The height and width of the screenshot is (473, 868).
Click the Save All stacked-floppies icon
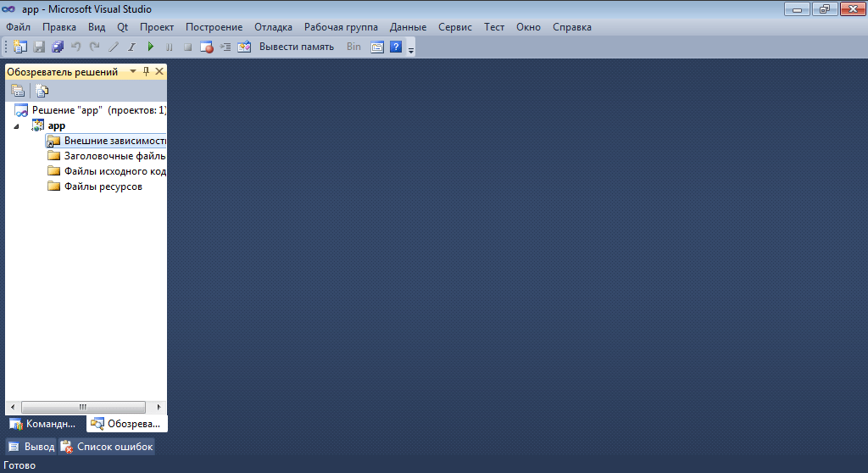(x=58, y=47)
